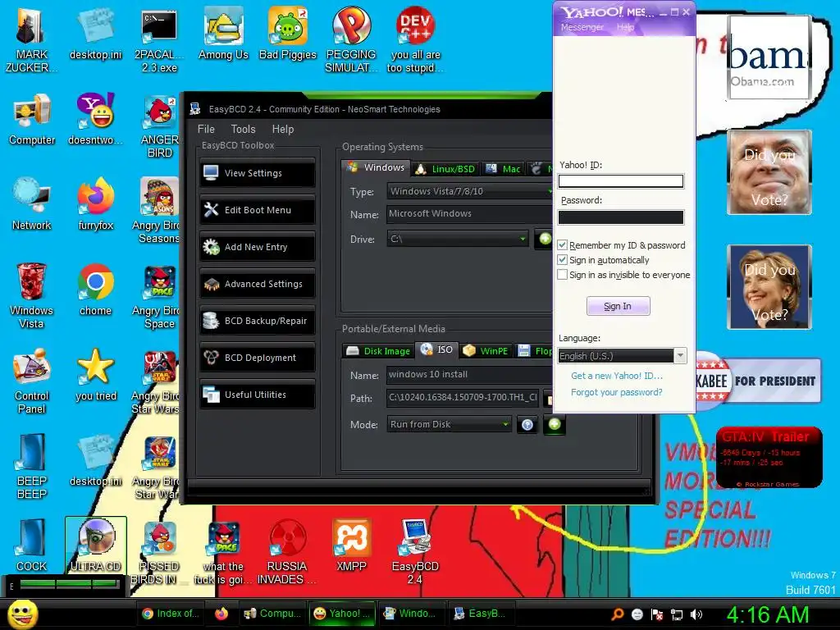The width and height of the screenshot is (840, 630).
Task: Click the Name field 'windows 10 install'
Action: click(x=469, y=374)
